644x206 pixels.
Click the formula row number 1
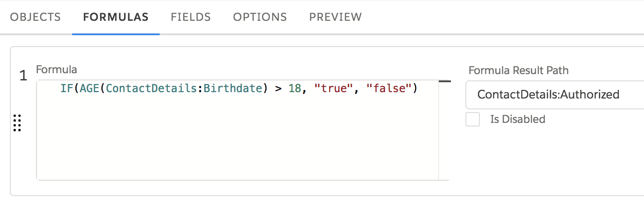[23, 76]
